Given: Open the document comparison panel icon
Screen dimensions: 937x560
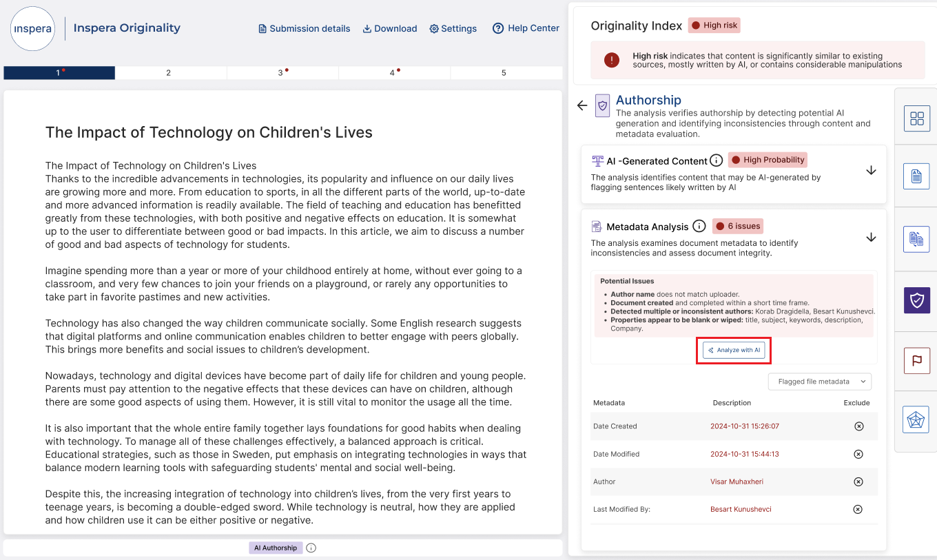Looking at the screenshot, I should pos(916,239).
